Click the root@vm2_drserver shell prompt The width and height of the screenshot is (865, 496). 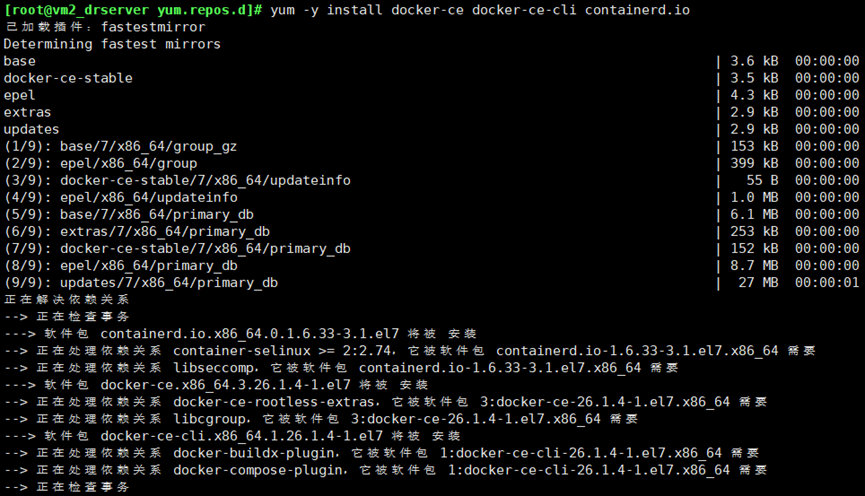coord(132,10)
